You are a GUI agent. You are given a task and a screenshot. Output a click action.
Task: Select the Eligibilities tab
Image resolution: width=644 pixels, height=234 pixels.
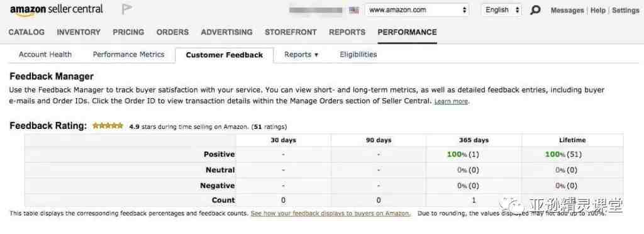[x=358, y=54]
